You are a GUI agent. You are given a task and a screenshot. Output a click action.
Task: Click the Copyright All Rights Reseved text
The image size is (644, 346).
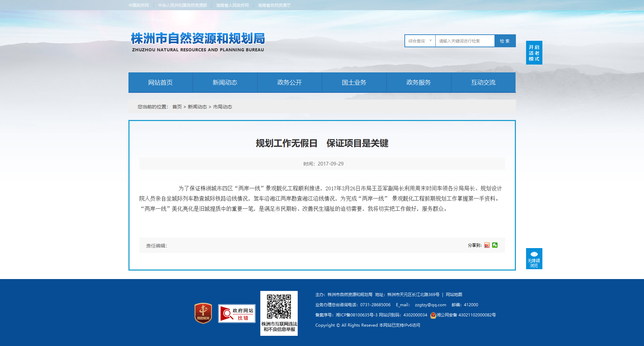coord(347,325)
